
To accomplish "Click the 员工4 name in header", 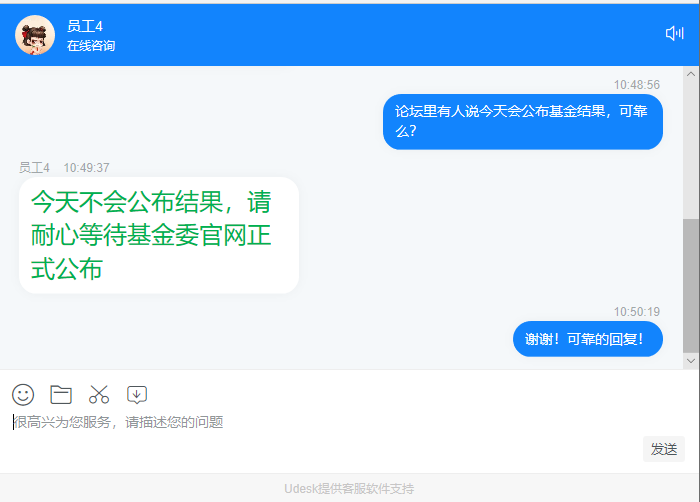I will pos(85,26).
